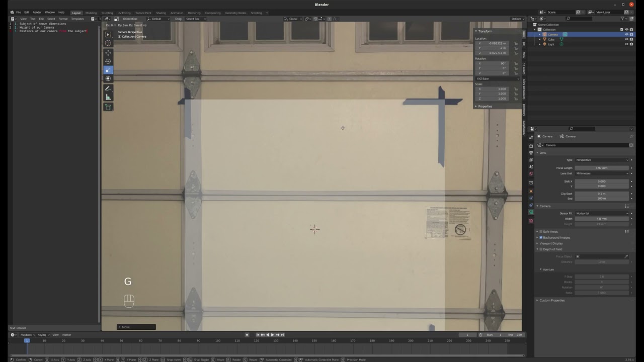The width and height of the screenshot is (644, 362).
Task: Click the eyedropper for Focus Object
Action: point(626,256)
